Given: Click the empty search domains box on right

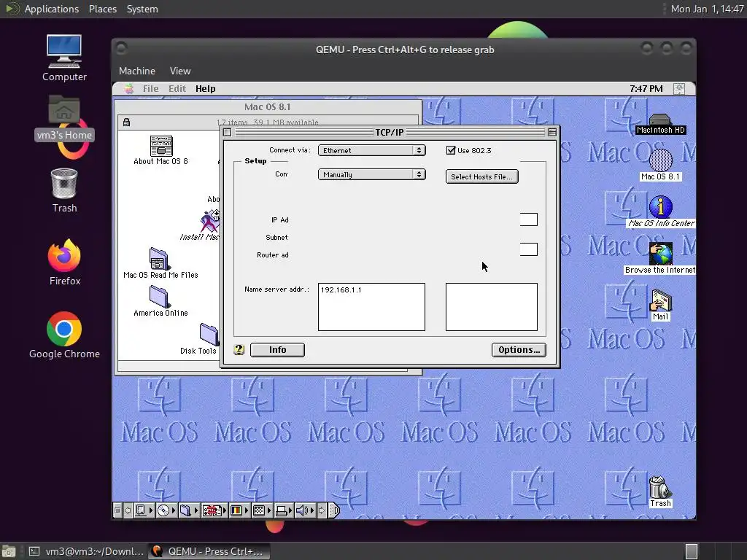Looking at the screenshot, I should click(492, 307).
